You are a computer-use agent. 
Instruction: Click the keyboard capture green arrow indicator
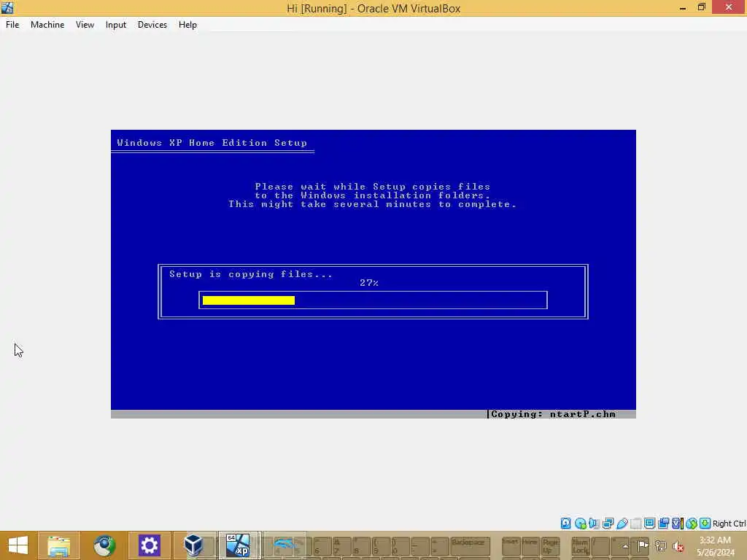[x=705, y=524]
